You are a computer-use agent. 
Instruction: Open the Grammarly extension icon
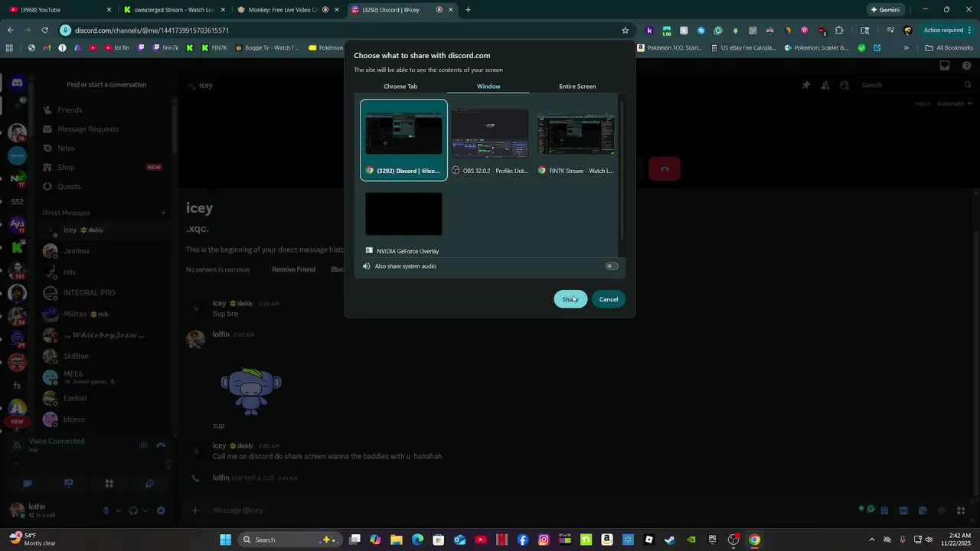(x=717, y=31)
